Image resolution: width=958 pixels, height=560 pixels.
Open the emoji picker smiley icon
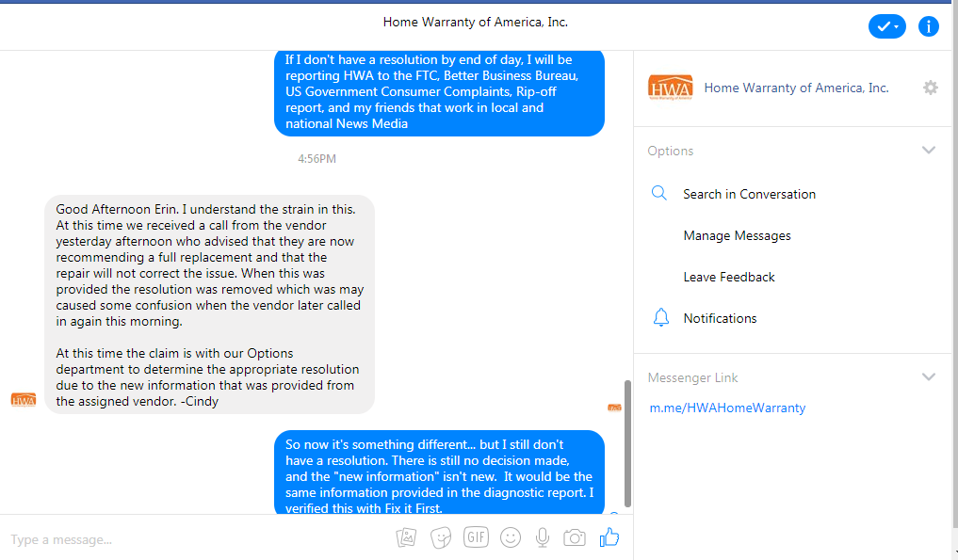point(511,537)
